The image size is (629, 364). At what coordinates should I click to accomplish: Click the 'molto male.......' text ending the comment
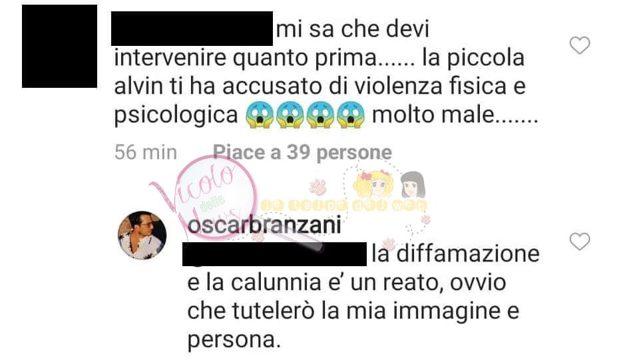[x=455, y=115]
